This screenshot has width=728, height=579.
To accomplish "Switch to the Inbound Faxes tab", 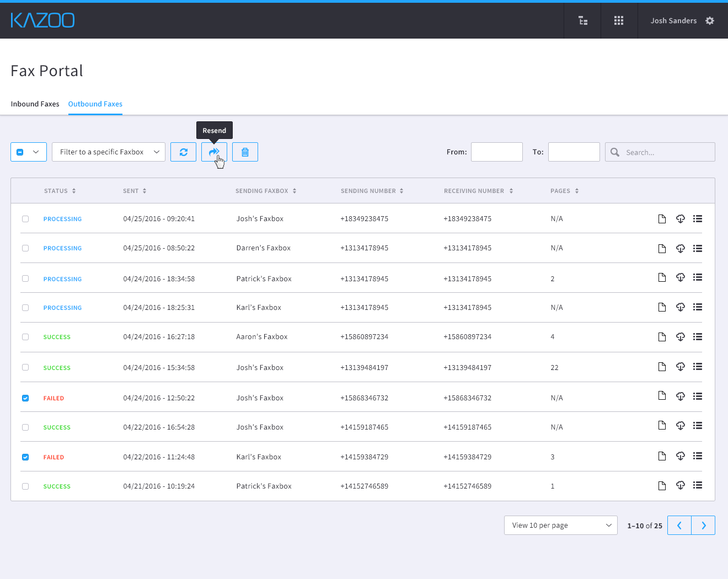I will (x=35, y=104).
